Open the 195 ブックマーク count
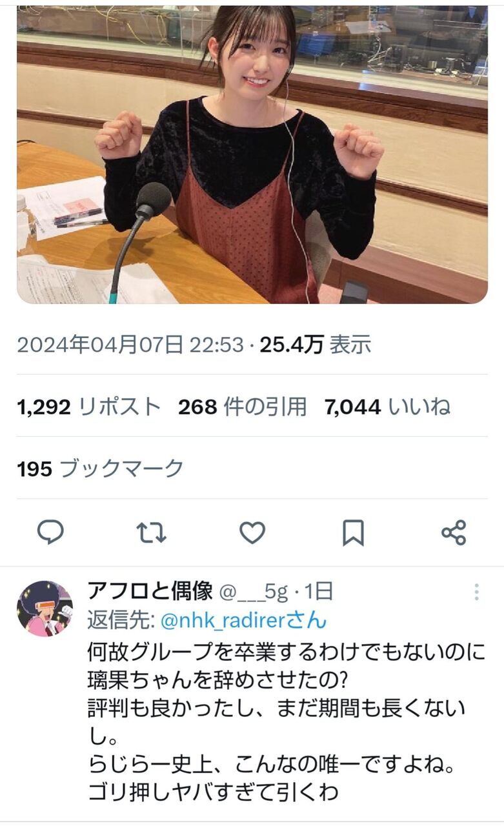This screenshot has height=826, width=504. (100, 468)
